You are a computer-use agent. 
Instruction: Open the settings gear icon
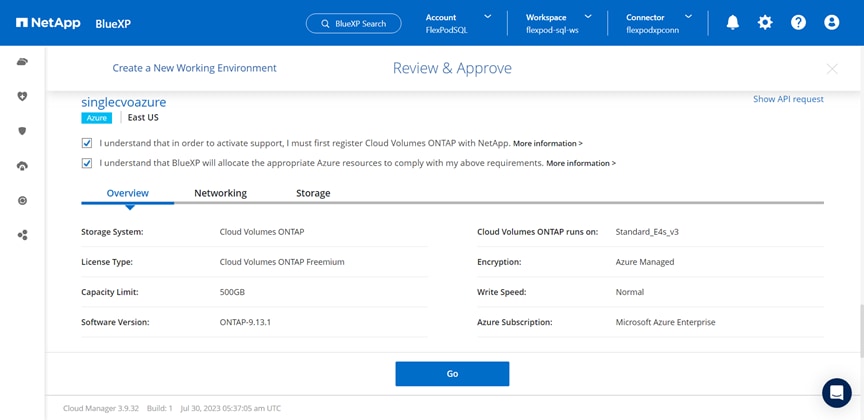[x=765, y=23]
